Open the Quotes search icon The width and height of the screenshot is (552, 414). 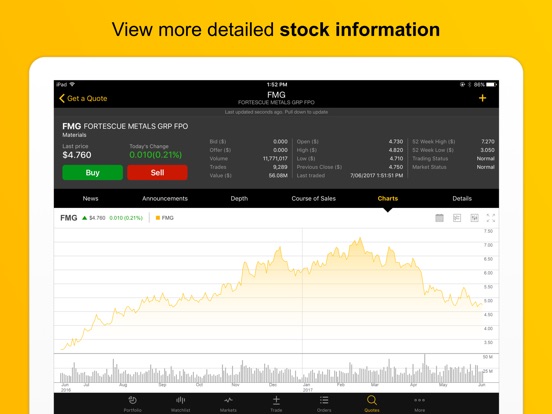[372, 400]
